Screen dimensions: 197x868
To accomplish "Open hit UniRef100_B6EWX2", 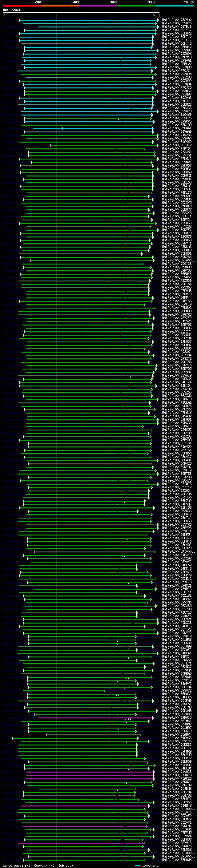I will (x=177, y=33).
